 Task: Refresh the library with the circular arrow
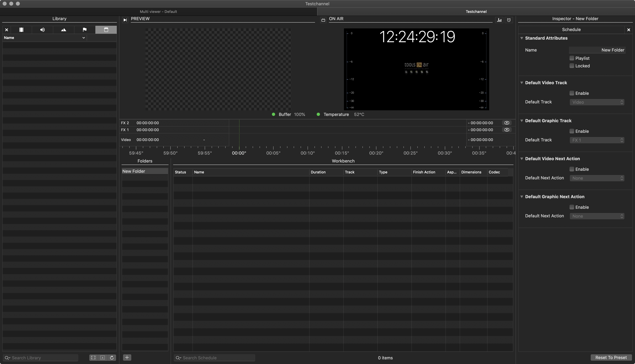(x=112, y=358)
